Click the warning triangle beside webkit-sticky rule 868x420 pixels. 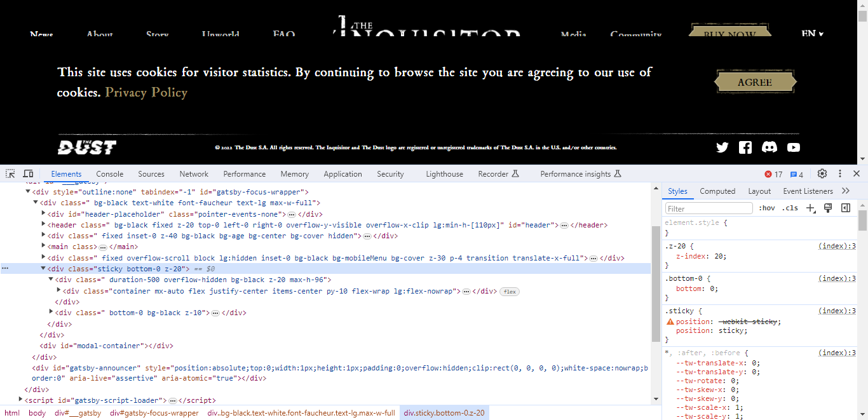(670, 321)
